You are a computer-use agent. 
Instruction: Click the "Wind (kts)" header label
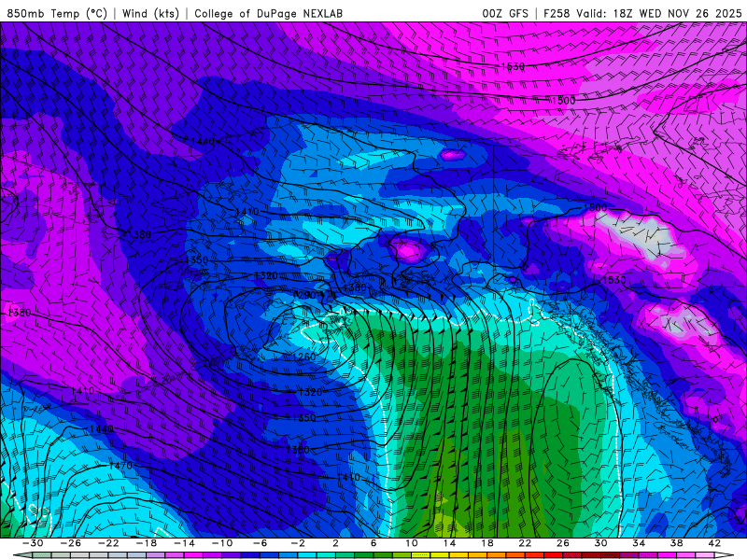[x=150, y=13]
